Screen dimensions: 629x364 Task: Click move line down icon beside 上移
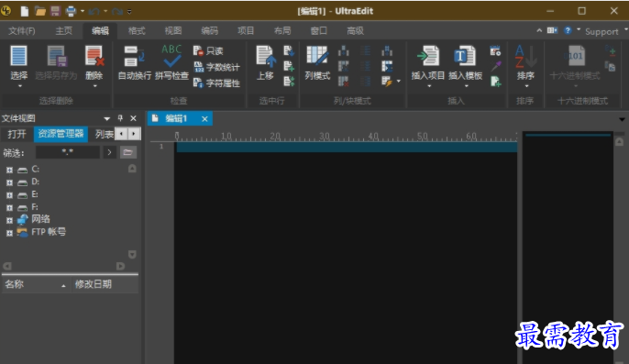(289, 50)
